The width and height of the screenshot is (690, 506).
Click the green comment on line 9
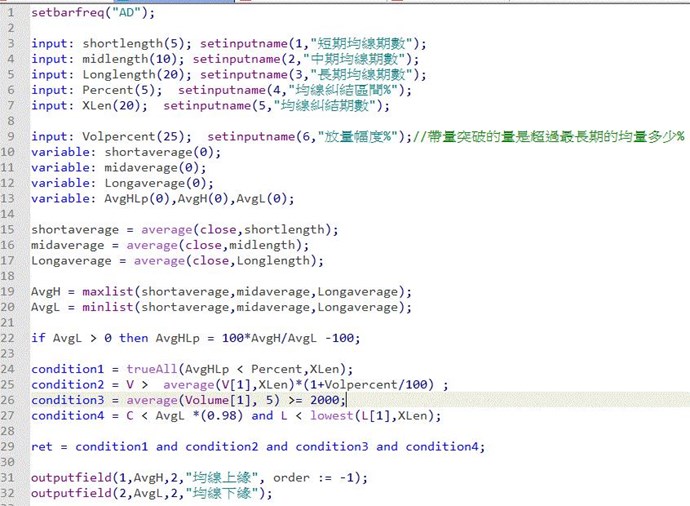pos(550,136)
